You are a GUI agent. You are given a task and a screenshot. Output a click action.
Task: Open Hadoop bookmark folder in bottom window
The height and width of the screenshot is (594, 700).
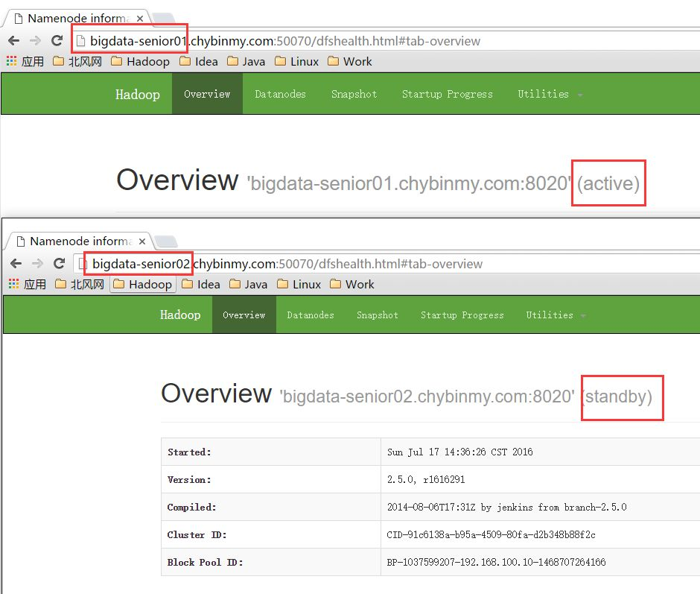(142, 284)
